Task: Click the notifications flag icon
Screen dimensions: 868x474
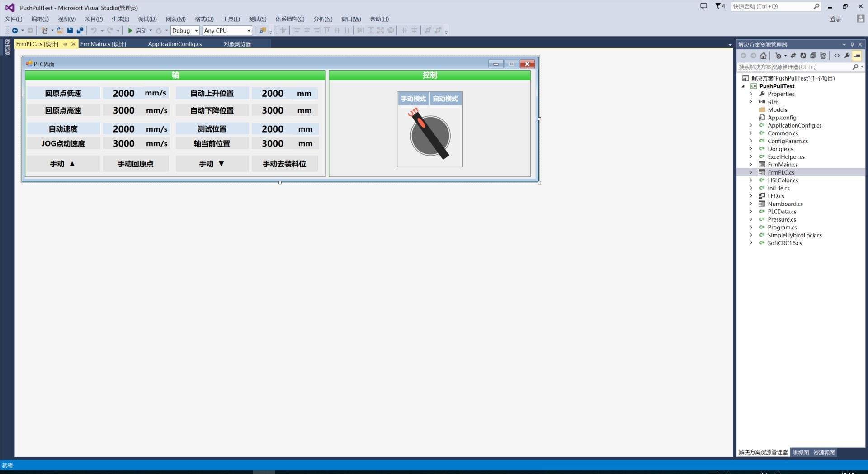Action: coord(718,6)
